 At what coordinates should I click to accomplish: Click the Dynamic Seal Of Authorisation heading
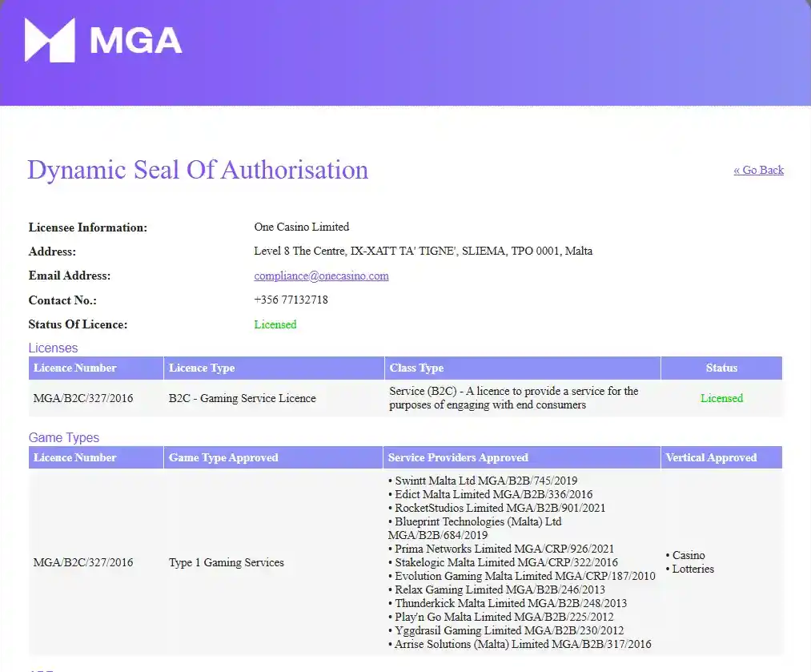click(198, 170)
